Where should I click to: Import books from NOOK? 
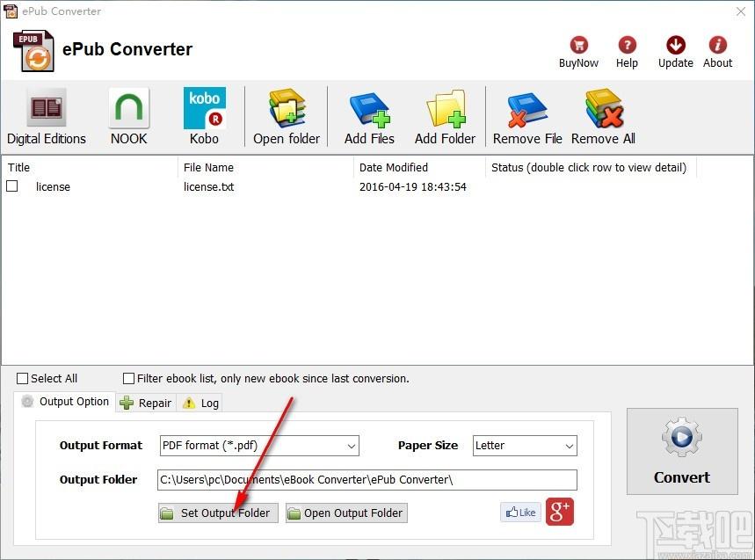128,116
